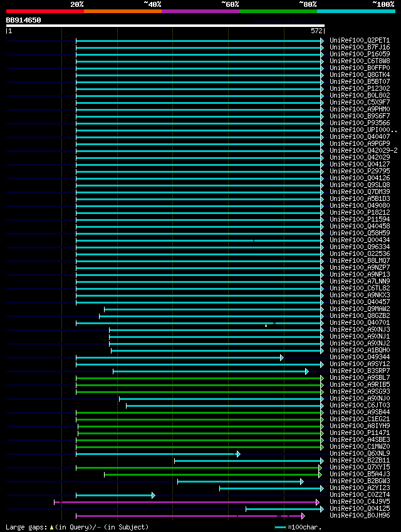Click the query end position 572
This screenshot has height=532, width=401.
coord(316,31)
